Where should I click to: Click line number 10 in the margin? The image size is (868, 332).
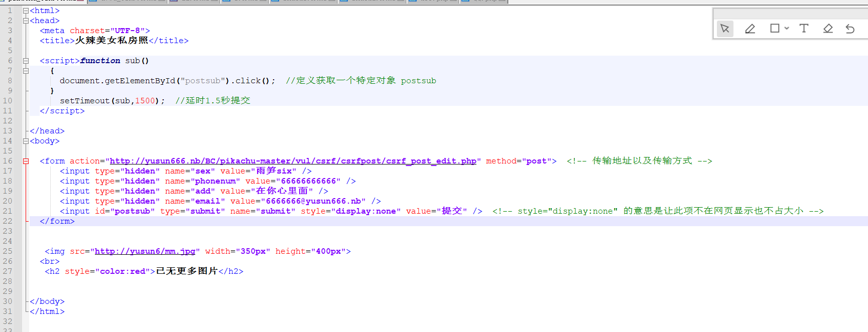[x=8, y=101]
